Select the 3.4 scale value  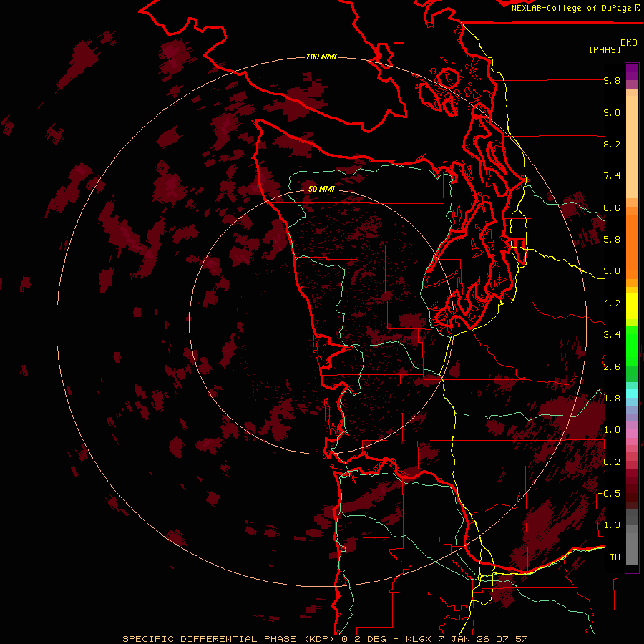[x=612, y=335]
